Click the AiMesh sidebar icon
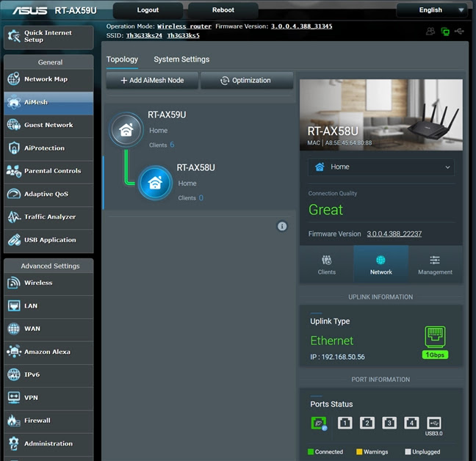Viewport: 476px width, 461px height. click(x=14, y=102)
